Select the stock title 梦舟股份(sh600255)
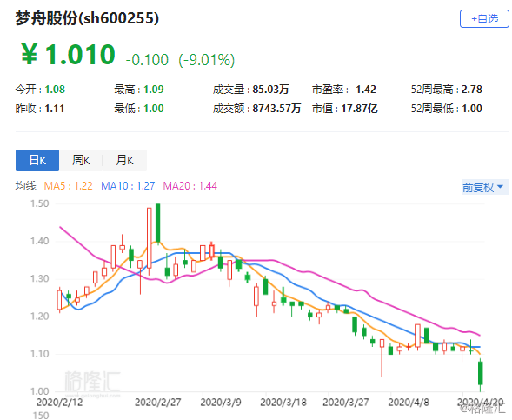Screen dimensions: 512x420 coord(87,18)
